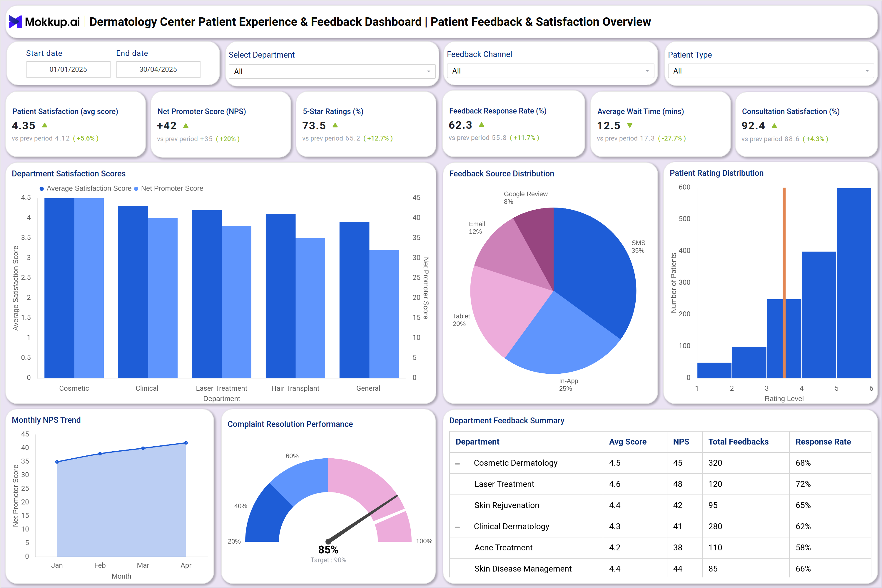Collapse the Cosmetic Dermatology row

click(457, 464)
